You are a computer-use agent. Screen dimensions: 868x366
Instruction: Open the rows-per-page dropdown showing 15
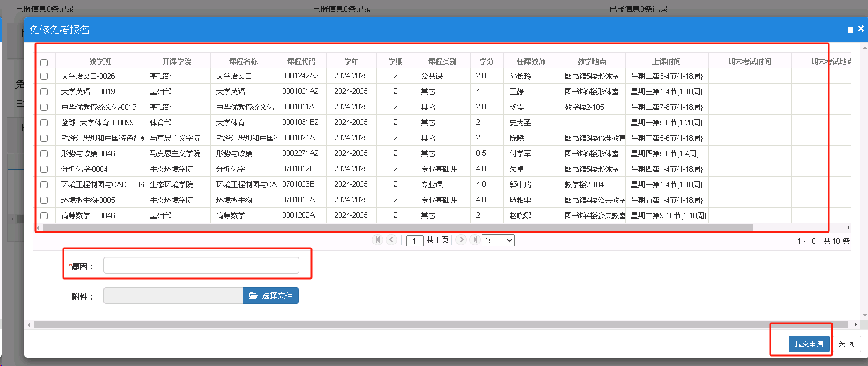click(x=498, y=240)
